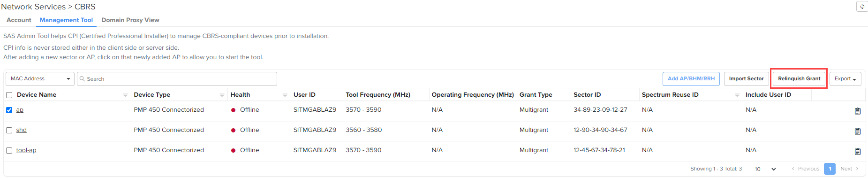Screen dimensions: 868x178
Task: Focus the Search input field
Action: click(177, 79)
